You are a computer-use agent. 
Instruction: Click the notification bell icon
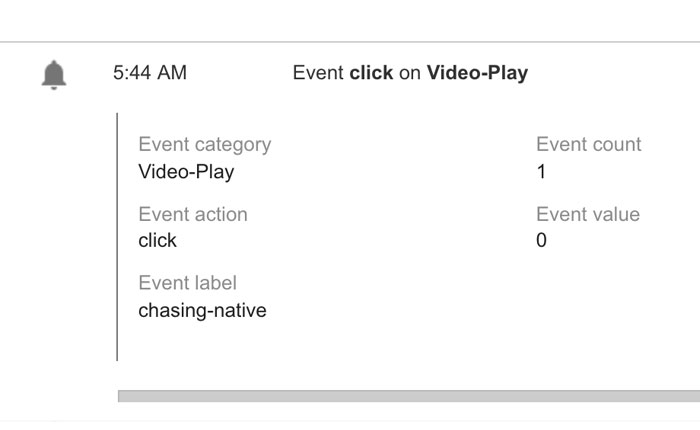click(x=54, y=74)
